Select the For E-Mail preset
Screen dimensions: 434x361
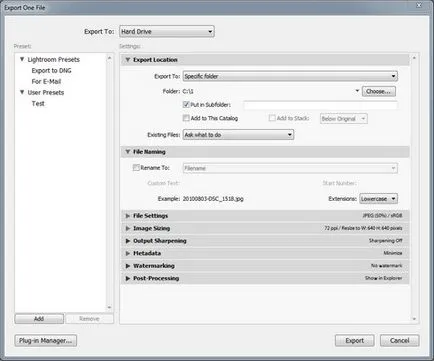(x=46, y=81)
